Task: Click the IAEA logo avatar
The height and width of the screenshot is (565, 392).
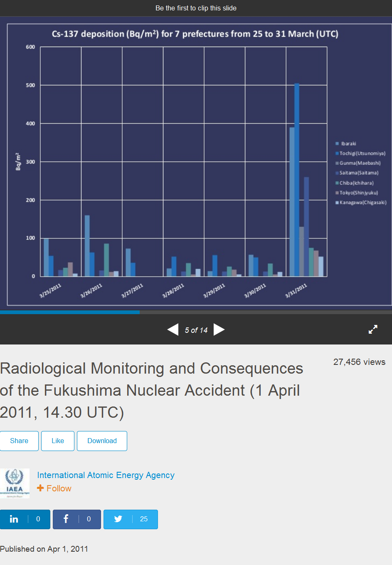Action: pos(15,483)
